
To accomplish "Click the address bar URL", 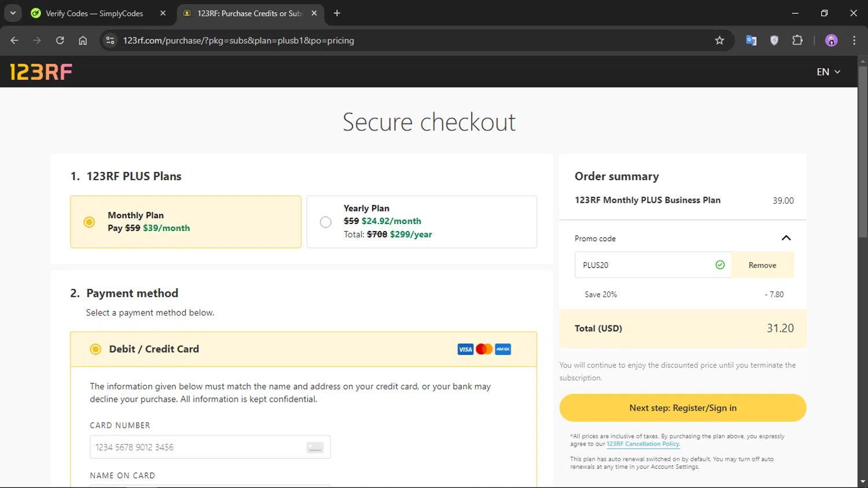I will pos(238,41).
